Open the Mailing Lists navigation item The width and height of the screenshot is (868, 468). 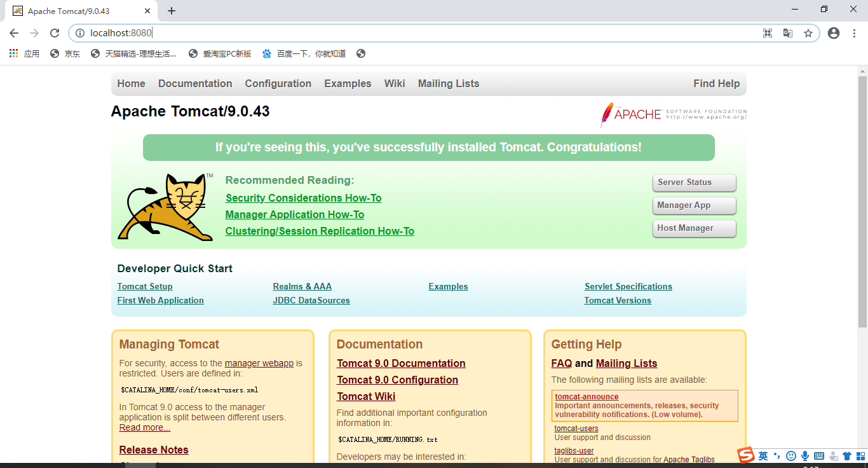[449, 84]
